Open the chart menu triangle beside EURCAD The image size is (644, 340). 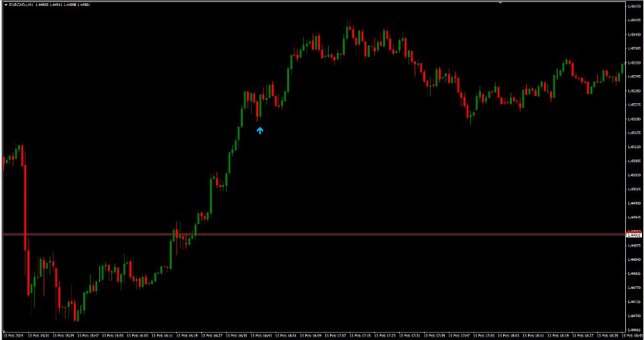(x=6, y=5)
